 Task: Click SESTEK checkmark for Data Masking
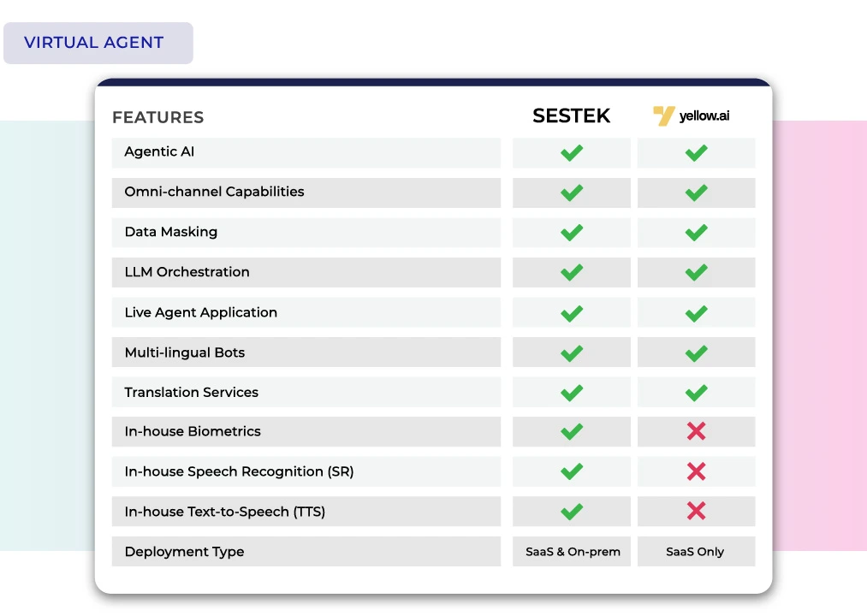pos(572,232)
